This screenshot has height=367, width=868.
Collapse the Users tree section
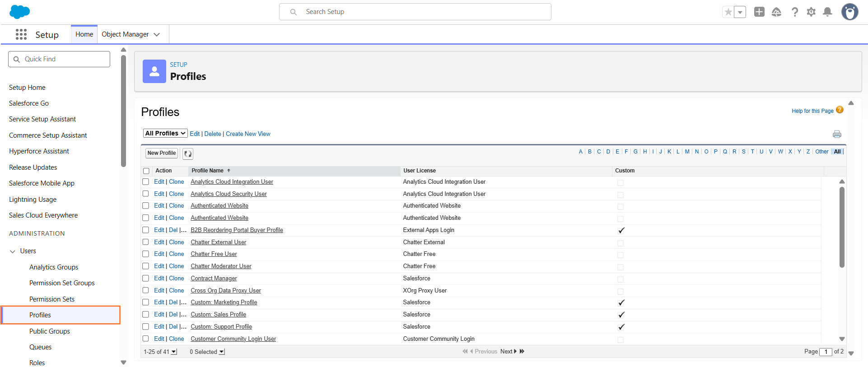[13, 251]
